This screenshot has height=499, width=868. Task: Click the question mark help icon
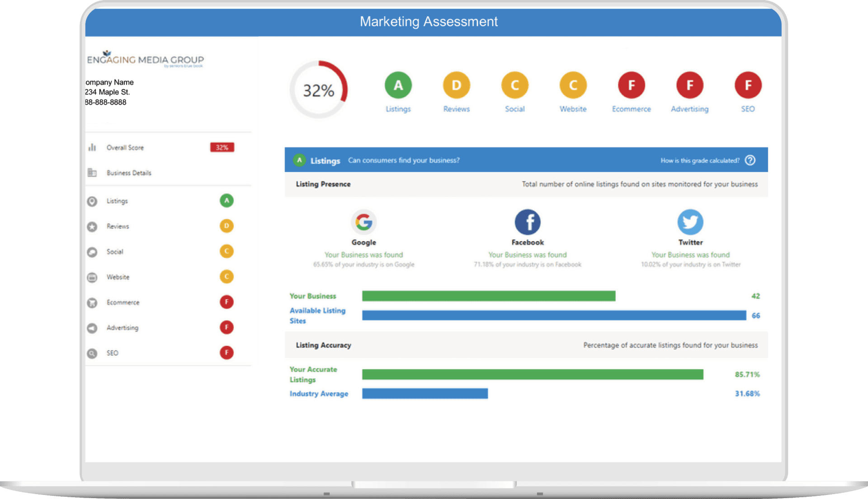[750, 160]
